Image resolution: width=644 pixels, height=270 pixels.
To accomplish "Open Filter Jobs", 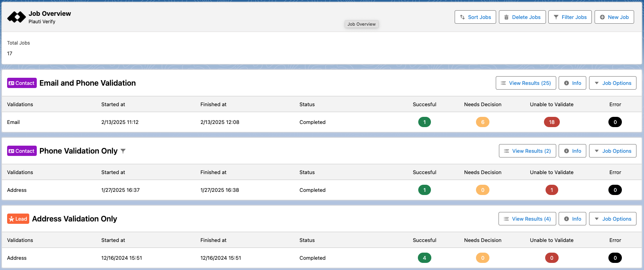I will coord(570,17).
